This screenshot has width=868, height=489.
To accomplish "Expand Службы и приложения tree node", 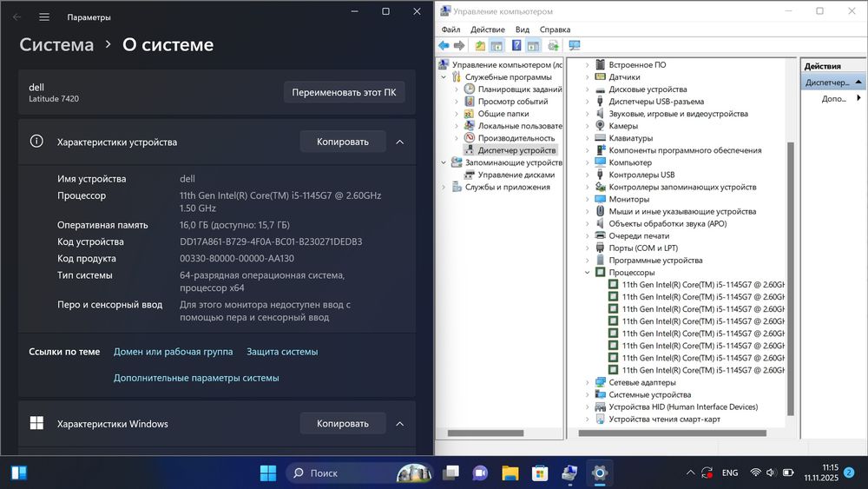I will pyautogui.click(x=444, y=188).
